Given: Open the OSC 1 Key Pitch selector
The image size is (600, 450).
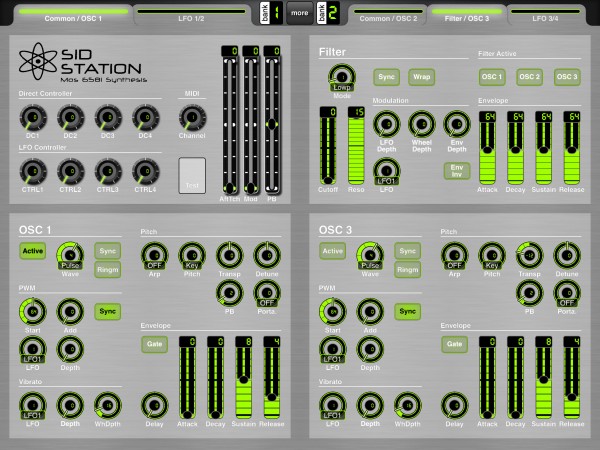Looking at the screenshot, I should (192, 256).
